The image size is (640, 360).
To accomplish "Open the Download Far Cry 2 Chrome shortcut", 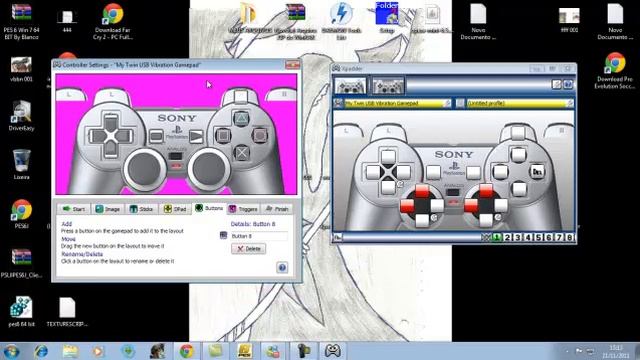I will [x=113, y=21].
